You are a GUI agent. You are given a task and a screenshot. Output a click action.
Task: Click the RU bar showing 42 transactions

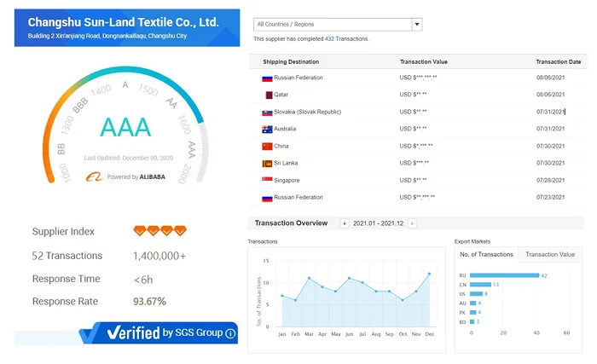coord(504,275)
